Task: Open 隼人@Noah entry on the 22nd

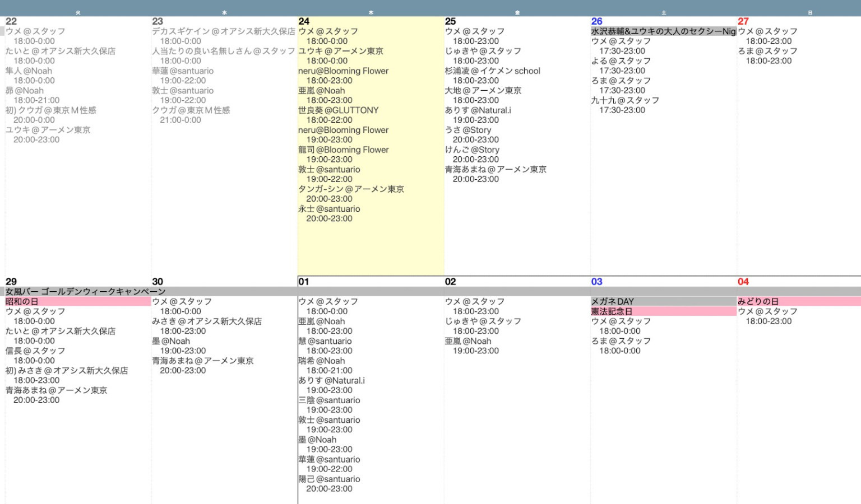Action: [x=29, y=71]
